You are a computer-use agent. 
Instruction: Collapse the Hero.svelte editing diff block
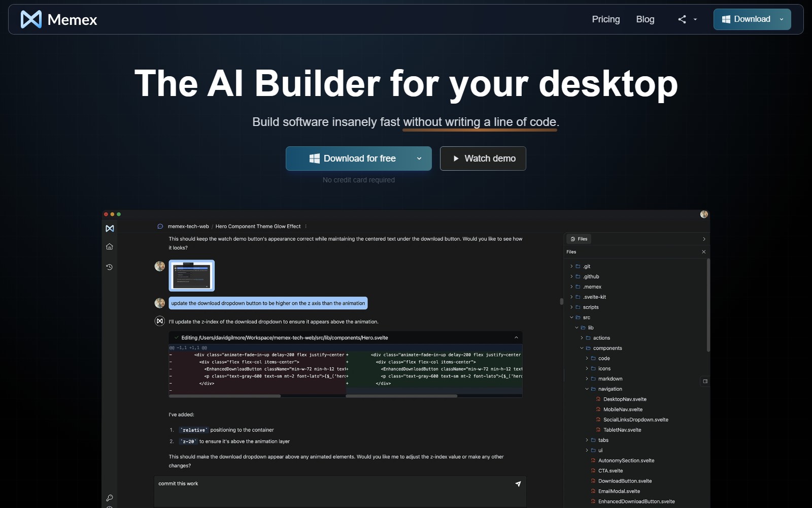(516, 337)
